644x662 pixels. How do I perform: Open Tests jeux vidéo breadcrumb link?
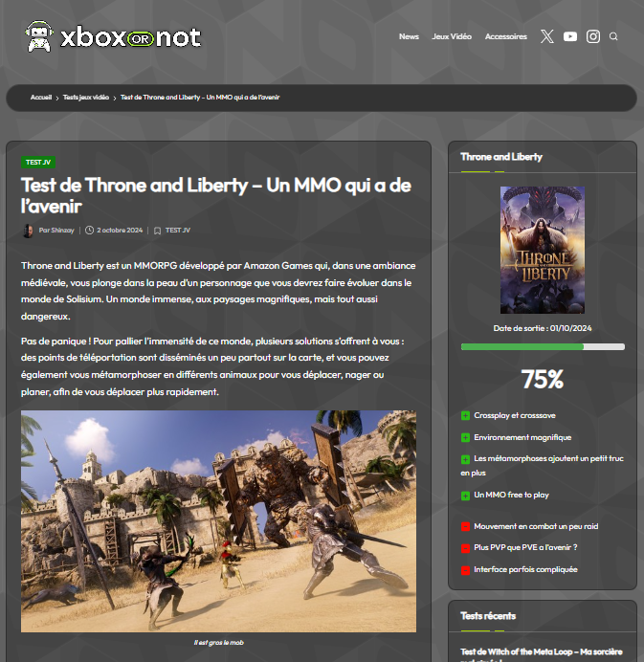coord(86,98)
